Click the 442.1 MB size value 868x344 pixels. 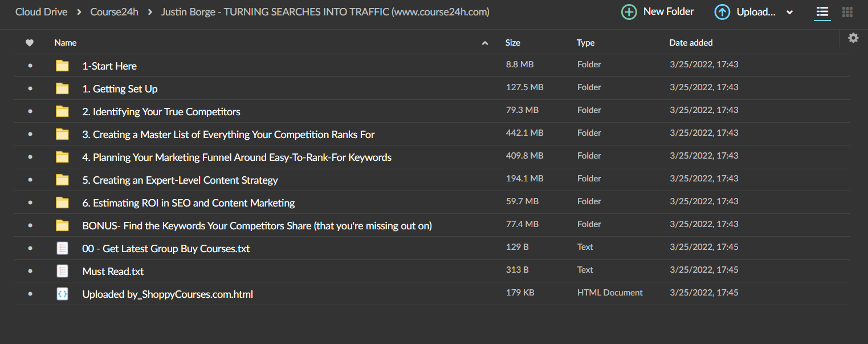point(525,133)
